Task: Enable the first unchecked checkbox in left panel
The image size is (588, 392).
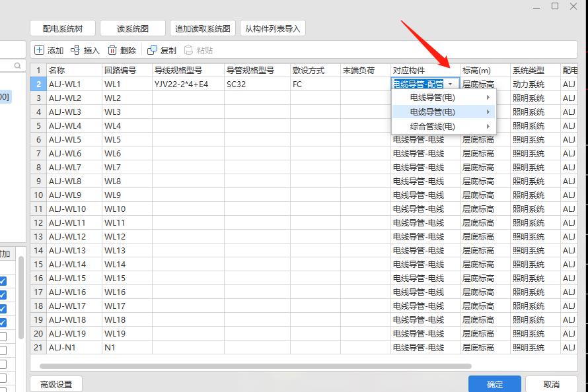Action: point(3,337)
